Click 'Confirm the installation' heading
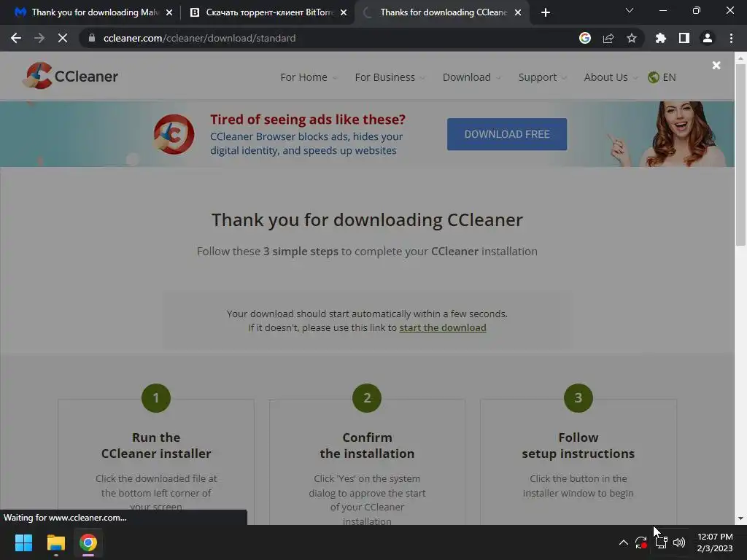Screen dimensions: 747x560 pos(367,446)
